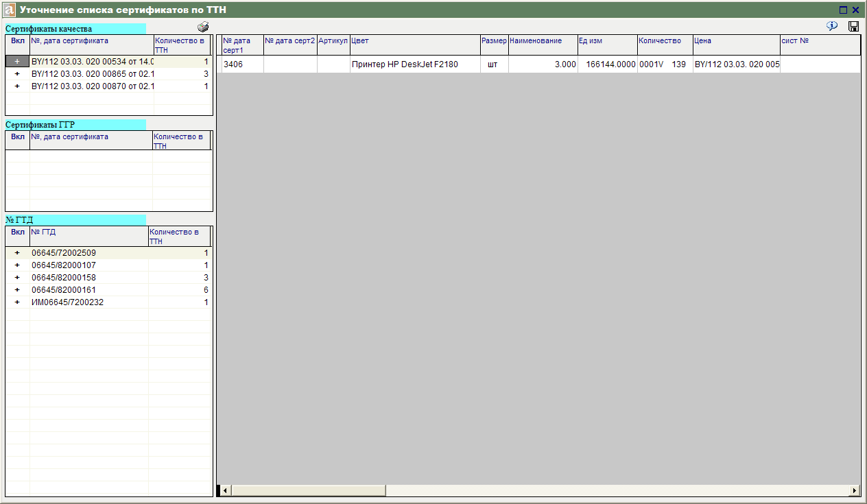Click quantity 6 for ГТД 06645/82000161
Screen dimensions: 867x504
(x=180, y=290)
